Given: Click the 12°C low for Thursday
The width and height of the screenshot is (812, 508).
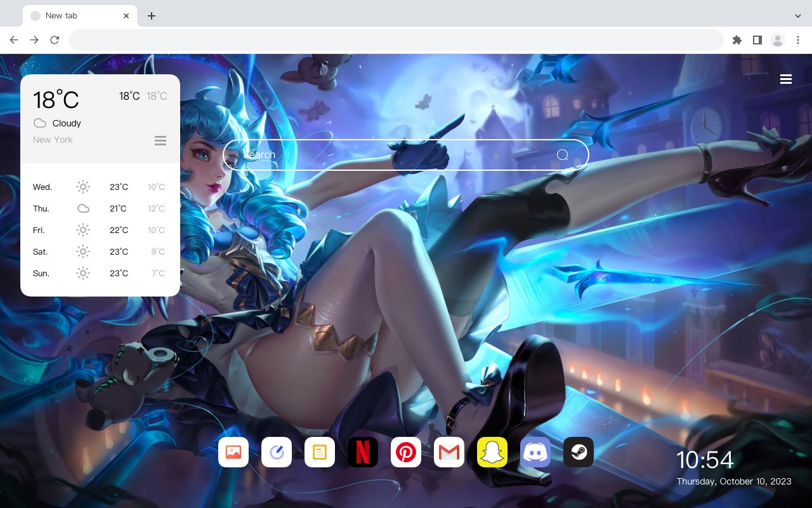Looking at the screenshot, I should [x=156, y=209].
